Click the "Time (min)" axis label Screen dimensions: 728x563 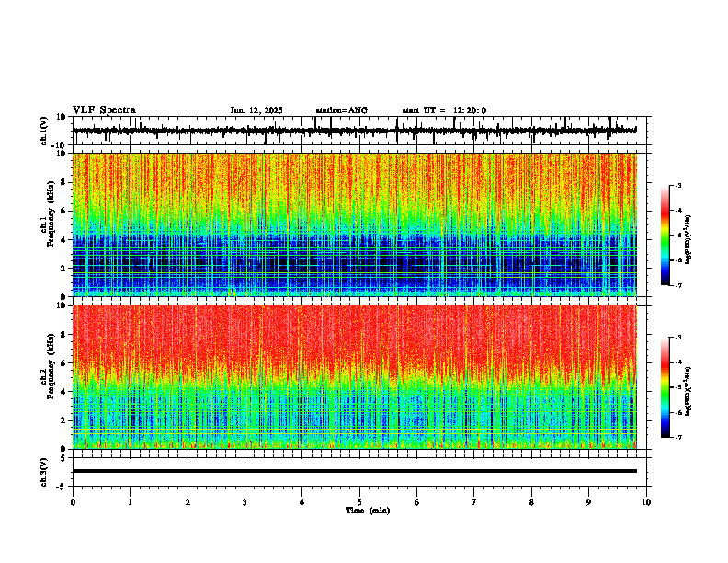pos(368,511)
